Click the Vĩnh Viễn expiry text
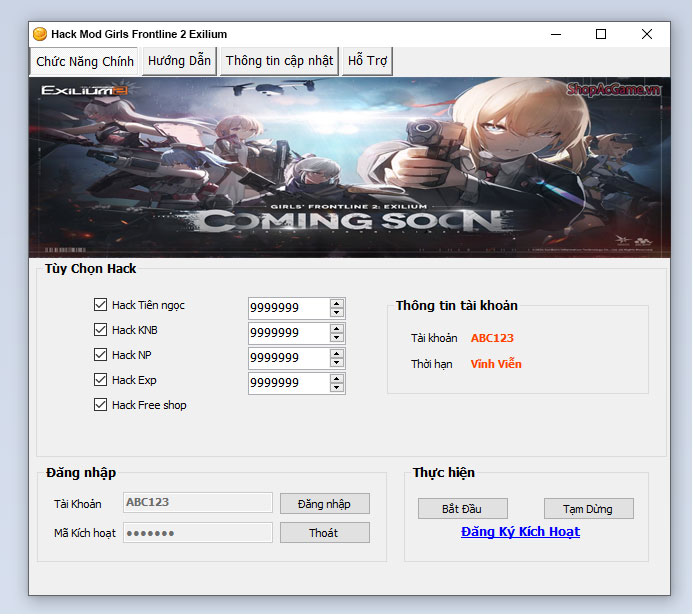This screenshot has height=616, width=693. [x=496, y=364]
